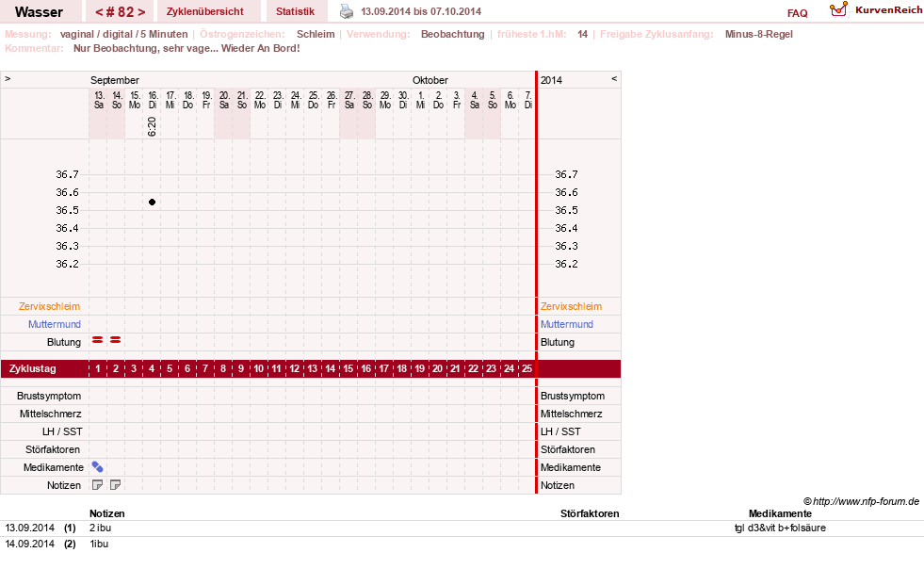Image resolution: width=924 pixels, height=569 pixels.
Task: Click the 36.7 label on left temperature axis
Action: click(67, 174)
